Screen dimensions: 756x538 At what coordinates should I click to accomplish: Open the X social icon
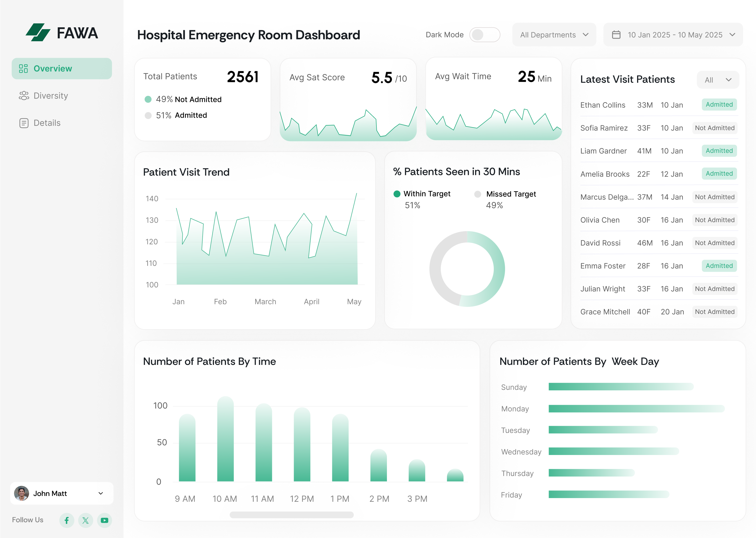click(85, 520)
